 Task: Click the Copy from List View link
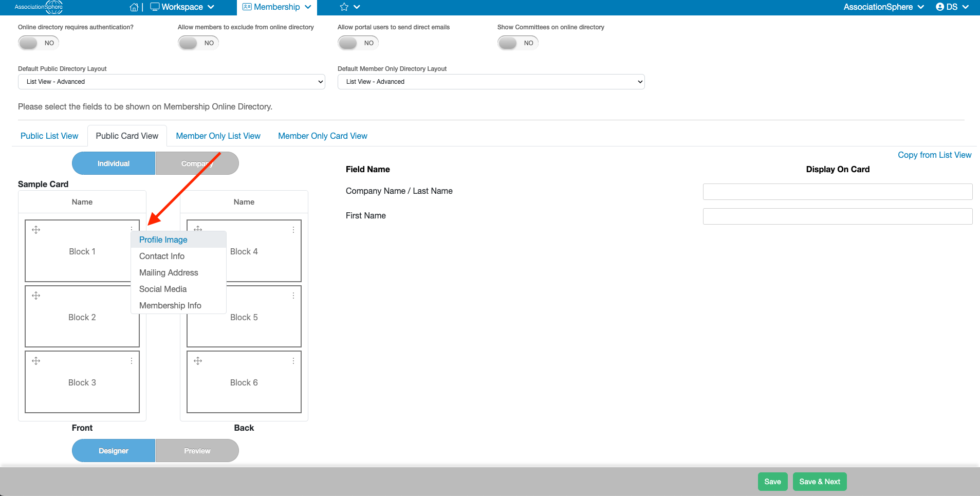(x=934, y=155)
